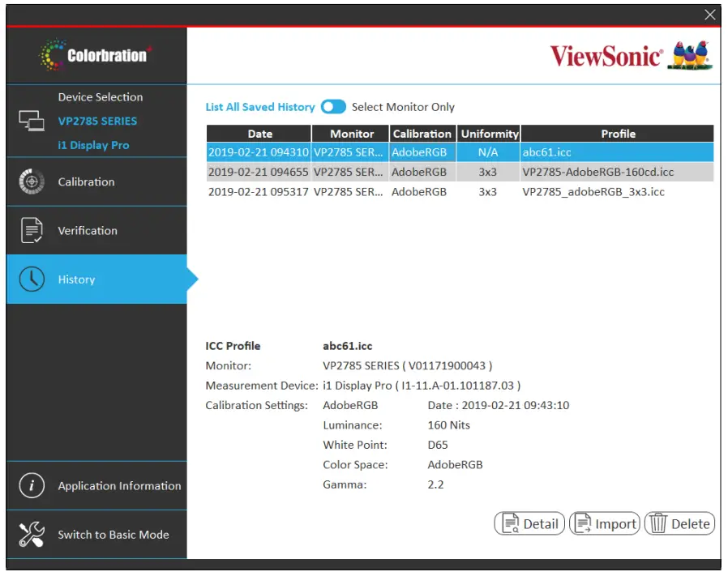Choose Switch to Basic Mode
Screen dimensions: 728x576
point(113,535)
